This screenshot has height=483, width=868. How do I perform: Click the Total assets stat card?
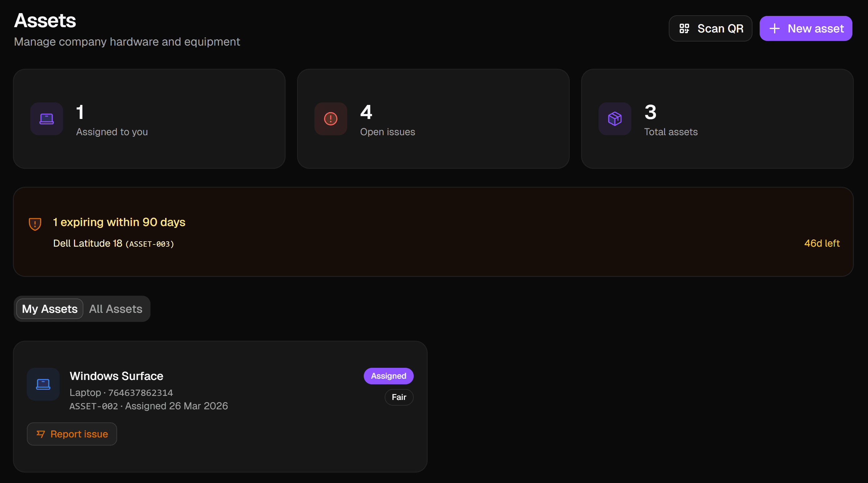(717, 119)
